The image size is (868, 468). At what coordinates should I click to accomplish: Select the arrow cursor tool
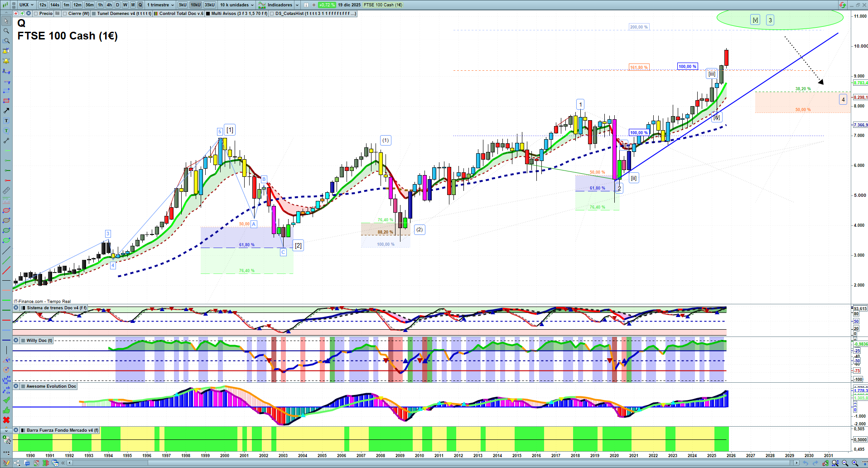click(x=6, y=21)
